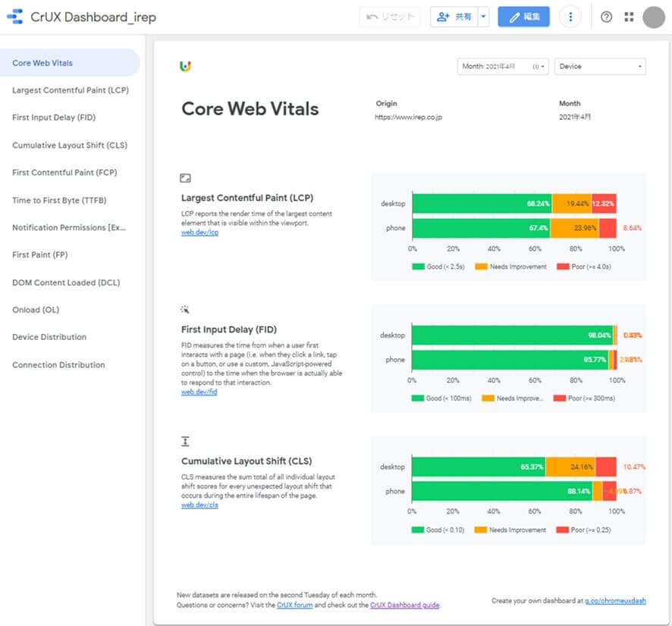
Task: Expand the share button dropdown arrow
Action: point(484,17)
